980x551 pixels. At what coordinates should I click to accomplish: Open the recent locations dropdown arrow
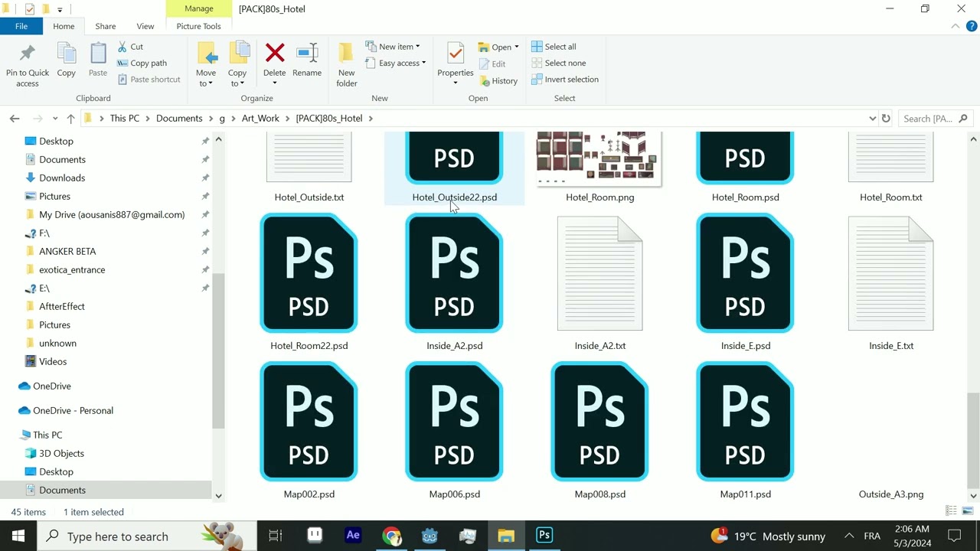coord(55,119)
